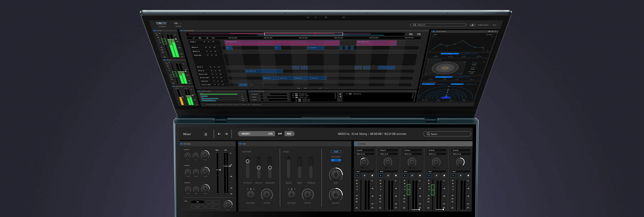This screenshot has width=644, height=217.
Task: Select the SVF filter tab
Action: [x=280, y=134]
